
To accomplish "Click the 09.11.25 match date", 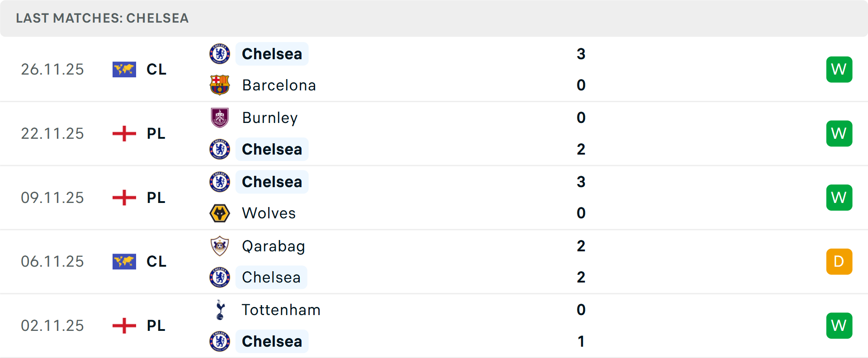I will tap(52, 198).
